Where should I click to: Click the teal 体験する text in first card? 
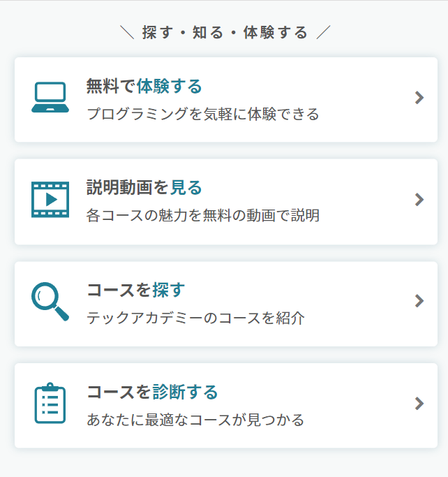(170, 86)
